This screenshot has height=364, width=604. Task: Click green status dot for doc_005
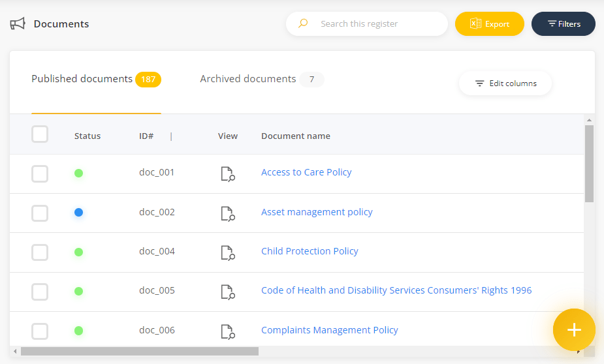pos(78,292)
